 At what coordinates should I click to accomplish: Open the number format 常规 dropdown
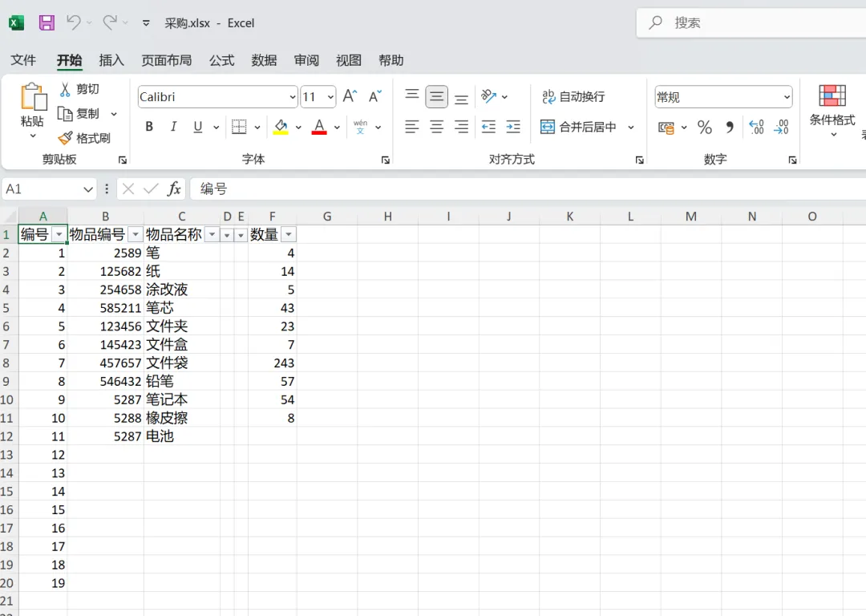click(787, 97)
